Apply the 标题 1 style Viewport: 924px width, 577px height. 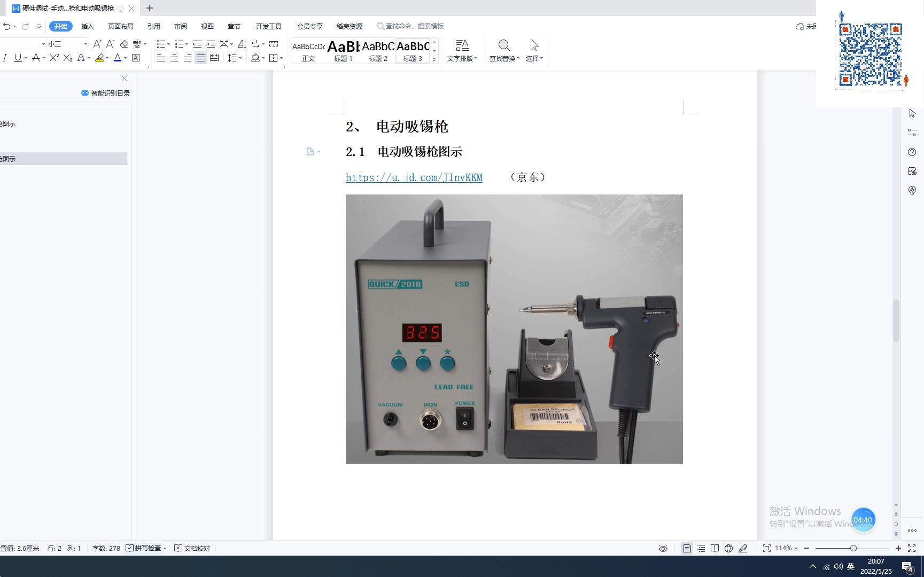click(343, 51)
